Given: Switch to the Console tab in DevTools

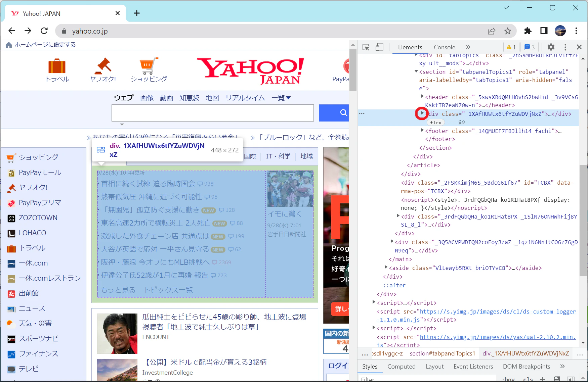Looking at the screenshot, I should pyautogui.click(x=445, y=47).
